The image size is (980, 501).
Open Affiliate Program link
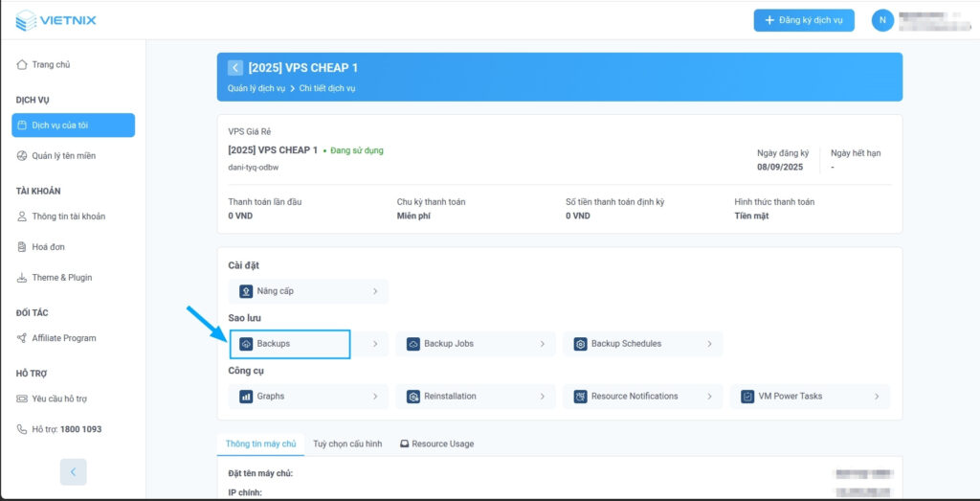coord(73,338)
